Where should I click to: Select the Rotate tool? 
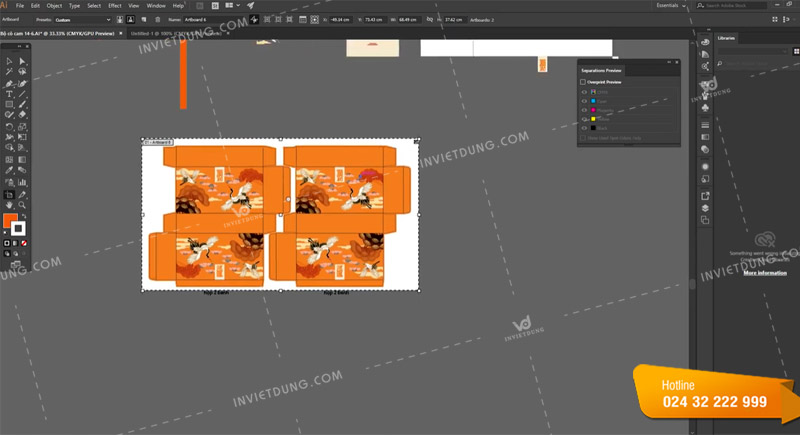tap(9, 126)
